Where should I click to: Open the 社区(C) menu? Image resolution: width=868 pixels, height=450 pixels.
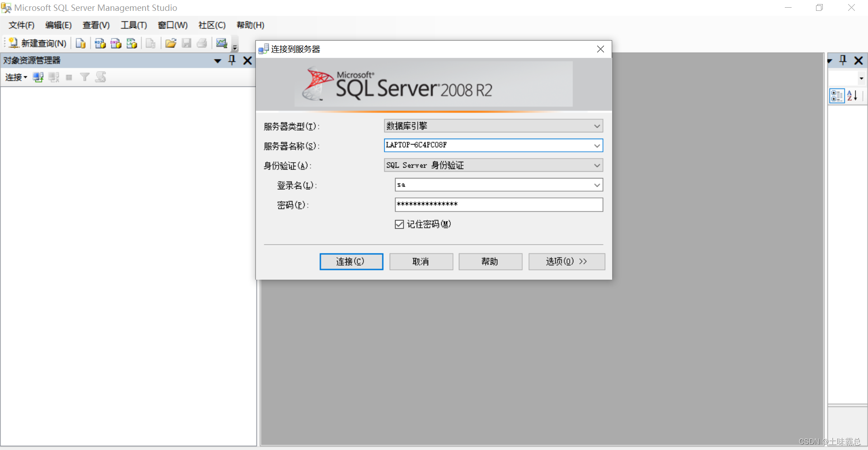(x=212, y=25)
